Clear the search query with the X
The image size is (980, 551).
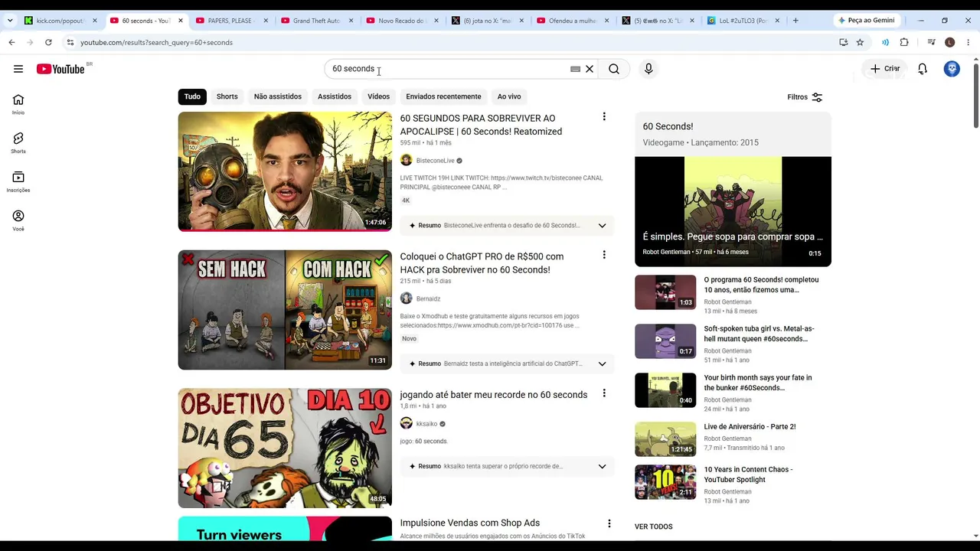coord(590,69)
